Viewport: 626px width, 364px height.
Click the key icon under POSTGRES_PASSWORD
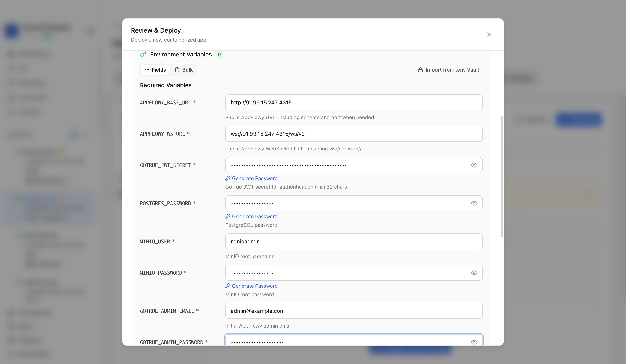228,216
